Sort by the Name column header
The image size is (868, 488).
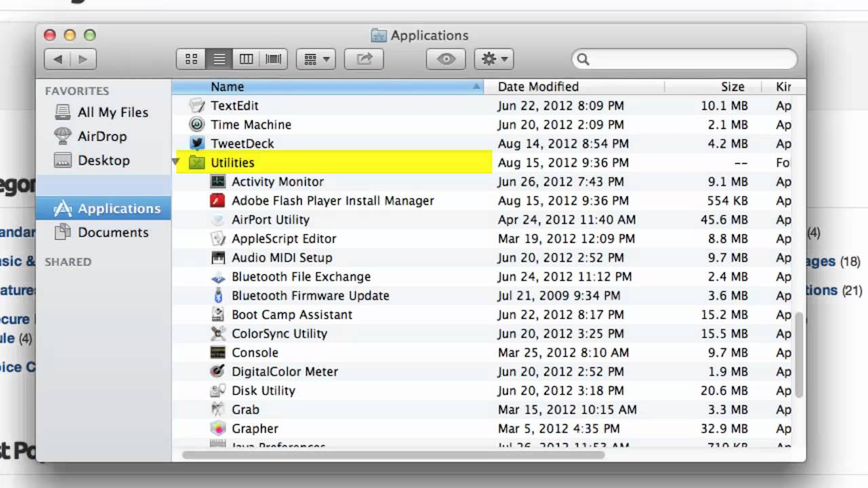pos(328,87)
